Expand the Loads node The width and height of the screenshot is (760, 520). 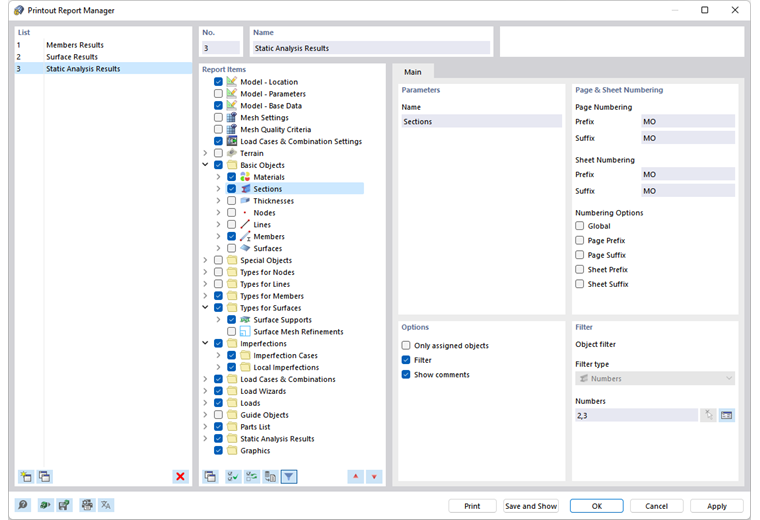coord(206,403)
